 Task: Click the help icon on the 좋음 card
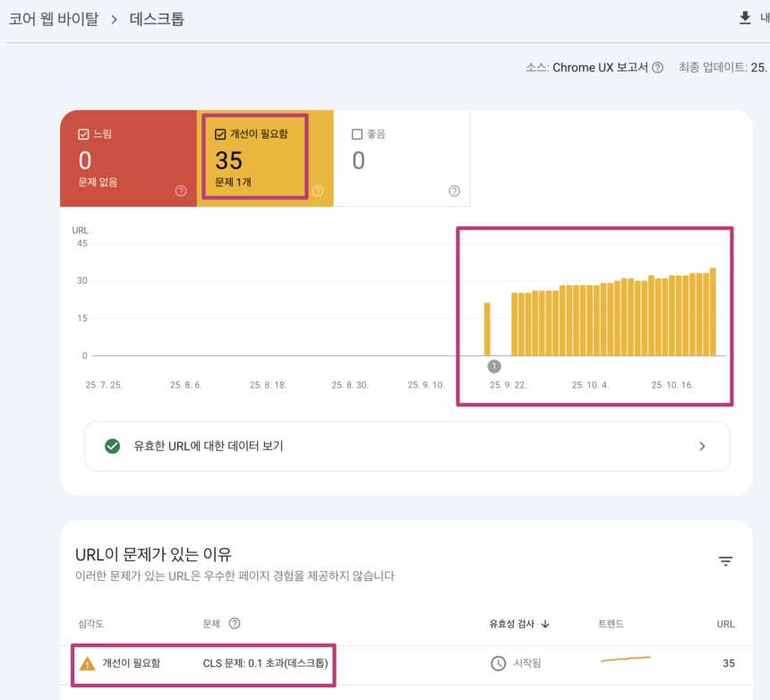coord(453,191)
